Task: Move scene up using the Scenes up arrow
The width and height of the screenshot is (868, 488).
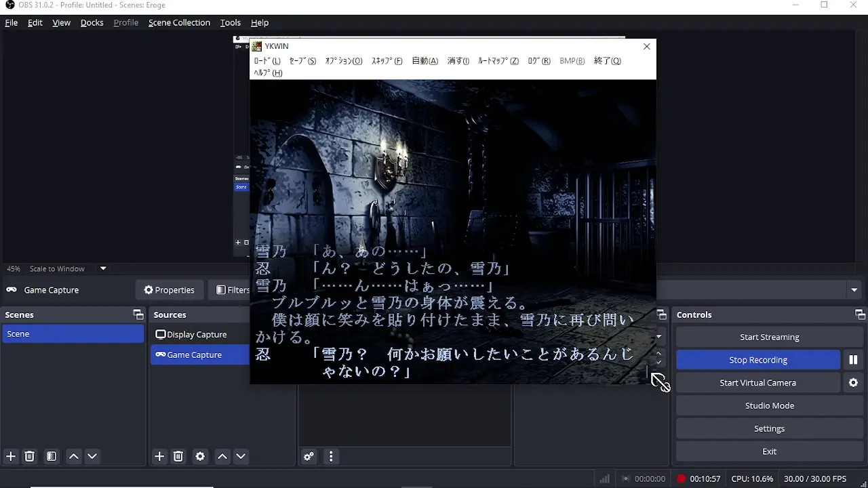Action: coord(74,457)
